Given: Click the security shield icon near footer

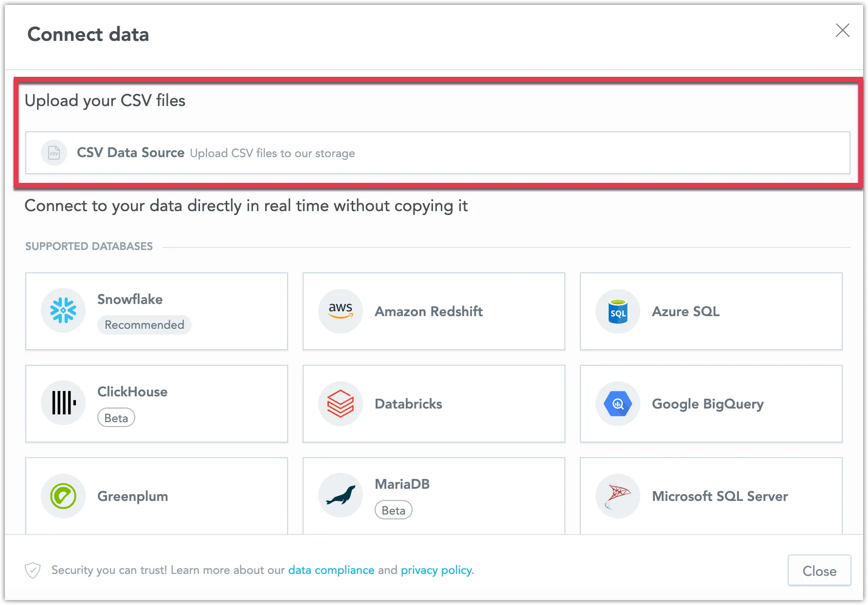Looking at the screenshot, I should 32,570.
